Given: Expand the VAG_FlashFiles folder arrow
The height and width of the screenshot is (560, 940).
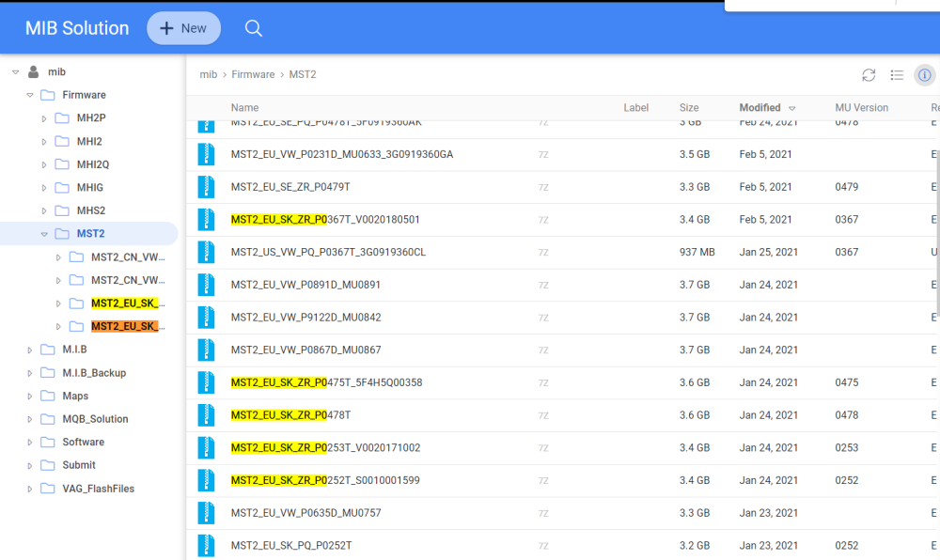Looking at the screenshot, I should [30, 490].
